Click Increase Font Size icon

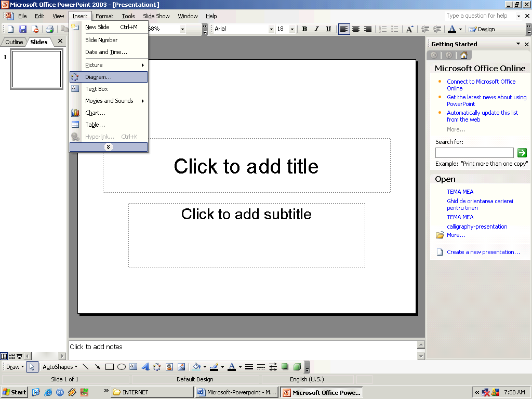[x=409, y=29]
